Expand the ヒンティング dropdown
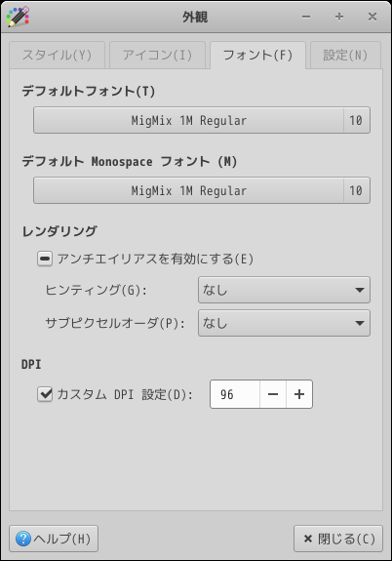 pyautogui.click(x=284, y=290)
